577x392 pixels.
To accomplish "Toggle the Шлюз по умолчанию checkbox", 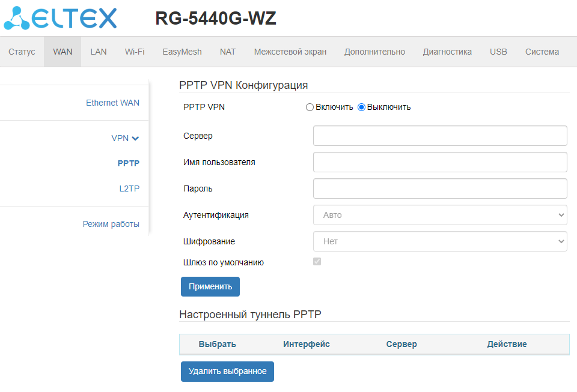I will (317, 262).
